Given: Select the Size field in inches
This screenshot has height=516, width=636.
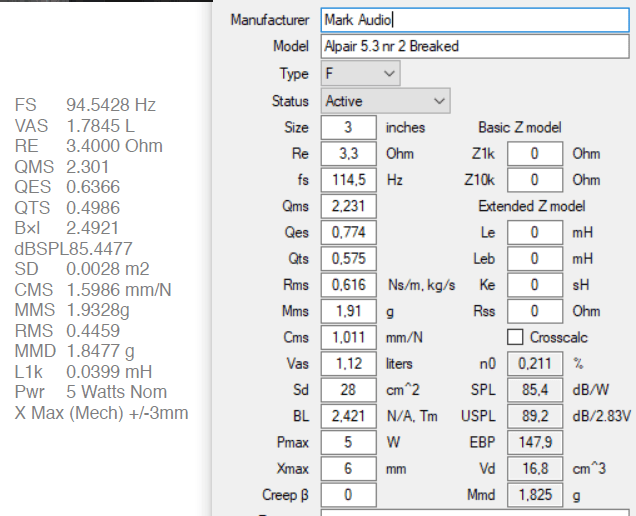Looking at the screenshot, I should coord(348,127).
